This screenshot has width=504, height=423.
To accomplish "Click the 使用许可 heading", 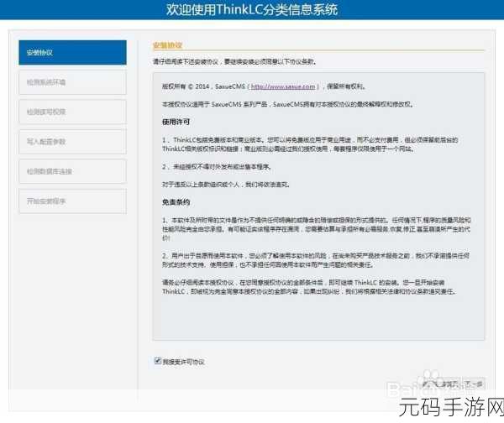I will (176, 122).
